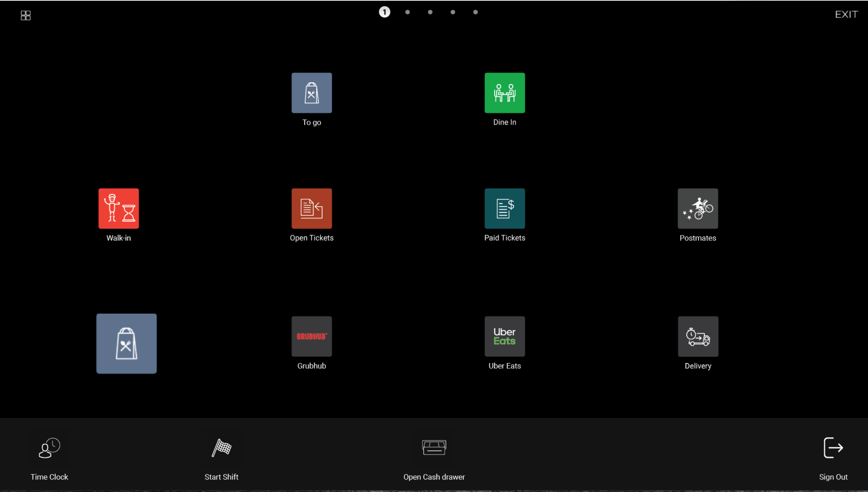Viewport: 868px width, 492px height.
Task: Go to page 2 indicator dot
Action: [407, 12]
